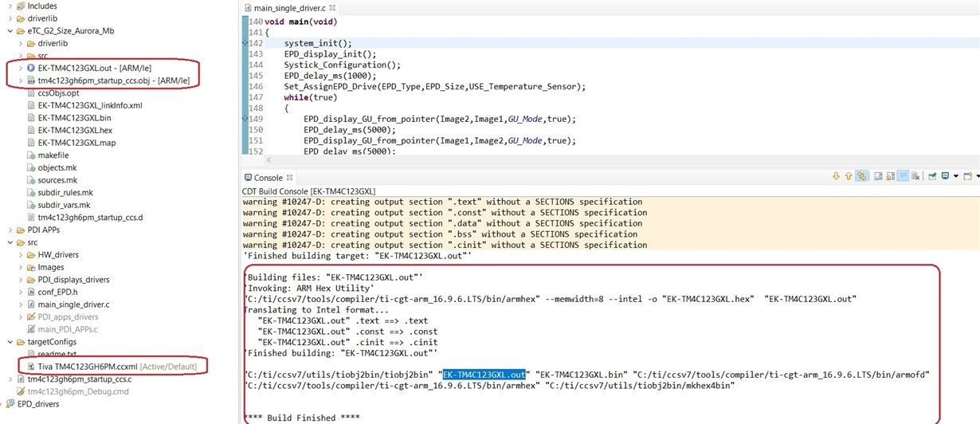Viewport: 980px width, 424px height.
Task: Click highlighted EK-TM4C123GXL.out text in console
Action: (x=484, y=375)
